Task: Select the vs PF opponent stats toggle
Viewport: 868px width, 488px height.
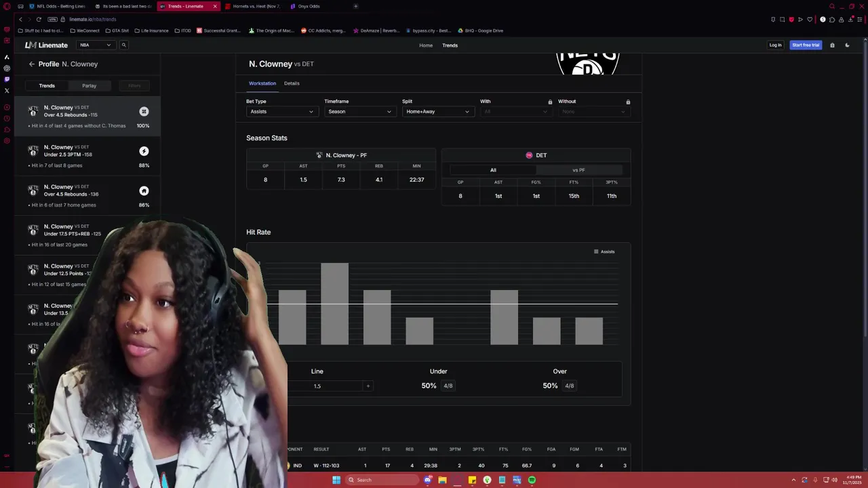Action: point(578,170)
